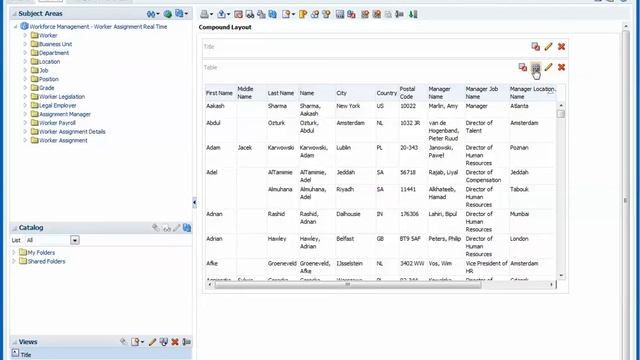
Task: Click the cell 'Vice President of HR'
Action: coord(487,267)
